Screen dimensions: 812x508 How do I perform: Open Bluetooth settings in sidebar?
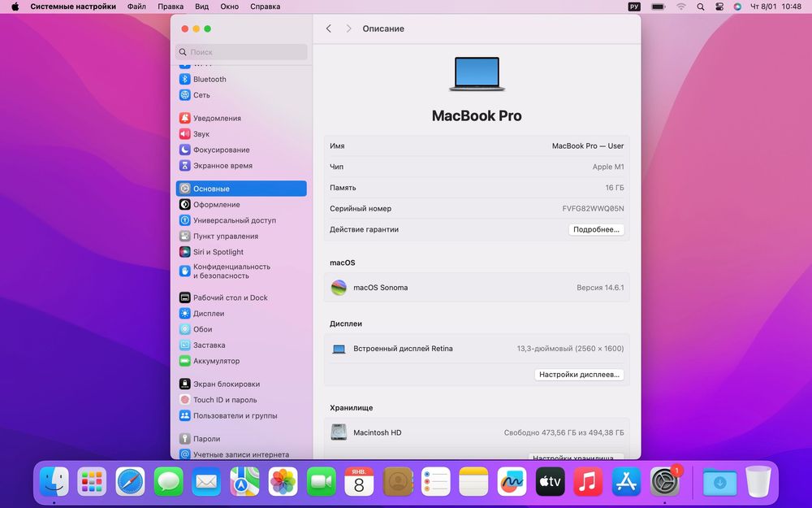point(241,80)
